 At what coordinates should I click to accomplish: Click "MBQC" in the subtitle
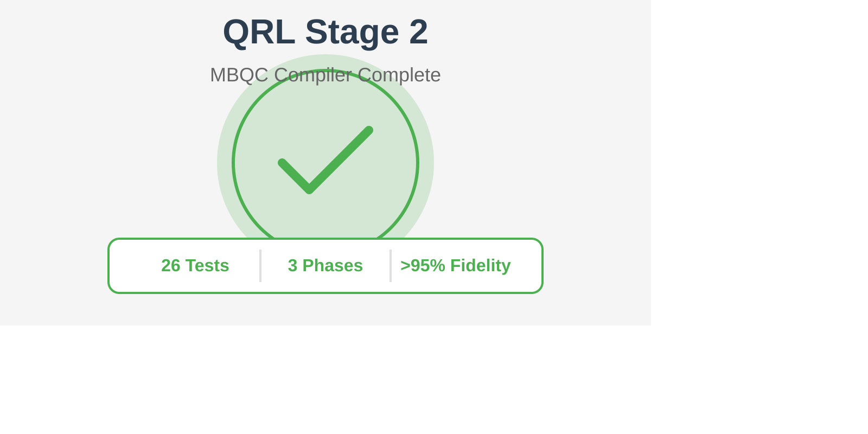tap(239, 75)
